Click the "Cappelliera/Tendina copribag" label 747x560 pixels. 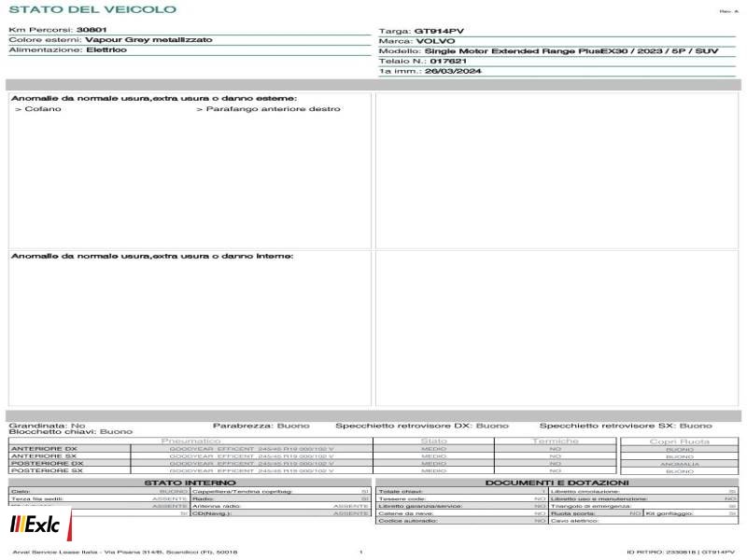point(242,492)
